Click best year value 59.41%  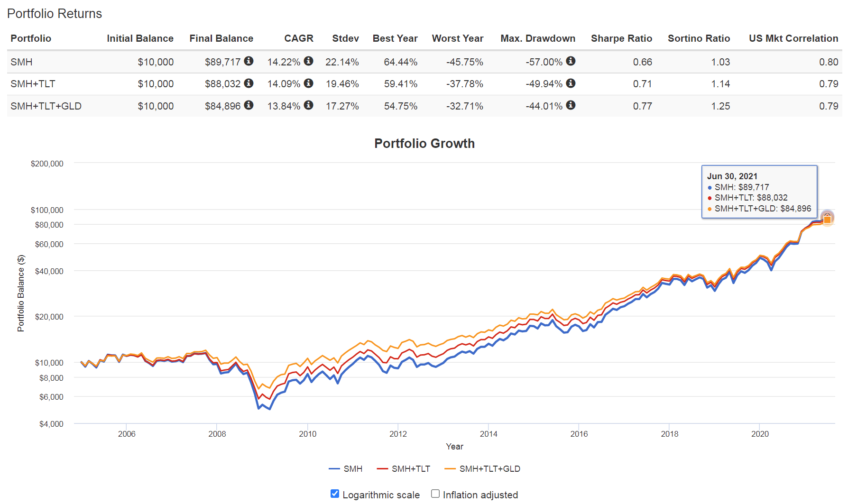(401, 84)
